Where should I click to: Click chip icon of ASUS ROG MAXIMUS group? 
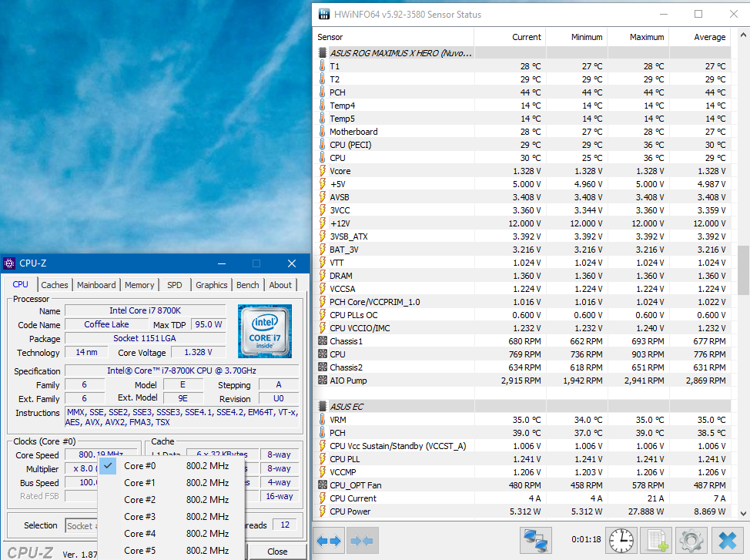pos(323,53)
